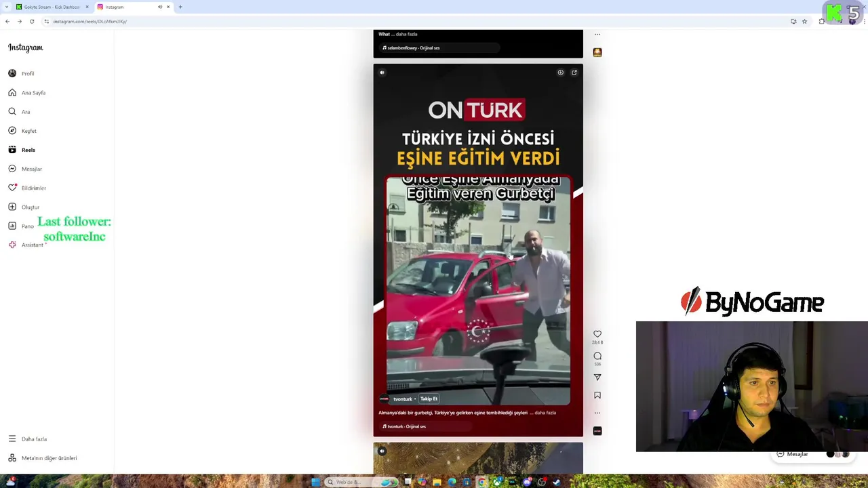Open Microsoft Edge from the taskbar
Viewport: 868px width, 488px height.
pyautogui.click(x=452, y=482)
